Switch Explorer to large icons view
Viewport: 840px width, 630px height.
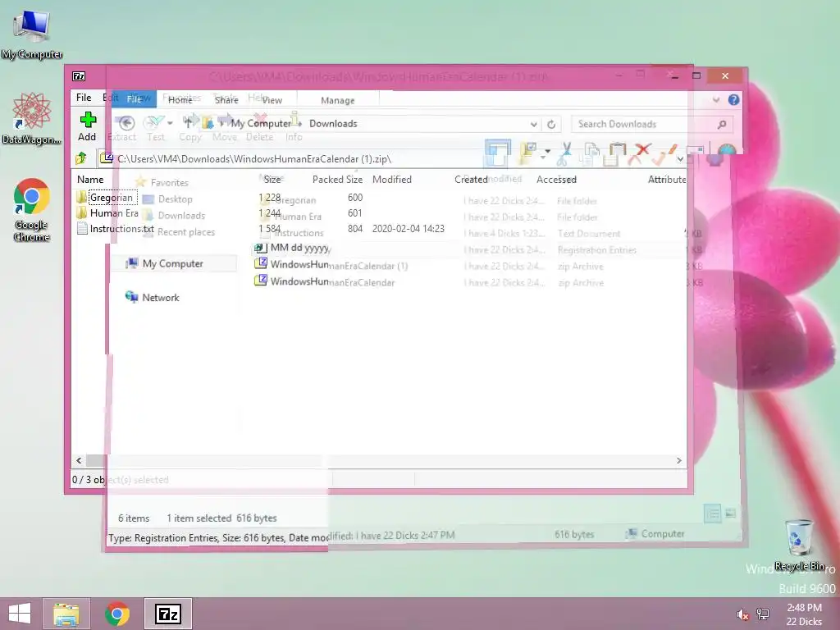click(730, 514)
